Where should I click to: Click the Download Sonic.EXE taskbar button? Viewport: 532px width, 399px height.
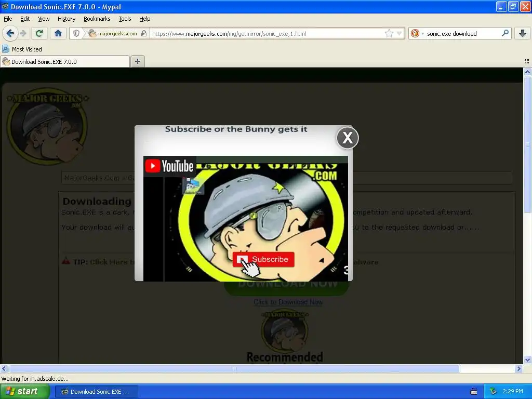pyautogui.click(x=97, y=392)
